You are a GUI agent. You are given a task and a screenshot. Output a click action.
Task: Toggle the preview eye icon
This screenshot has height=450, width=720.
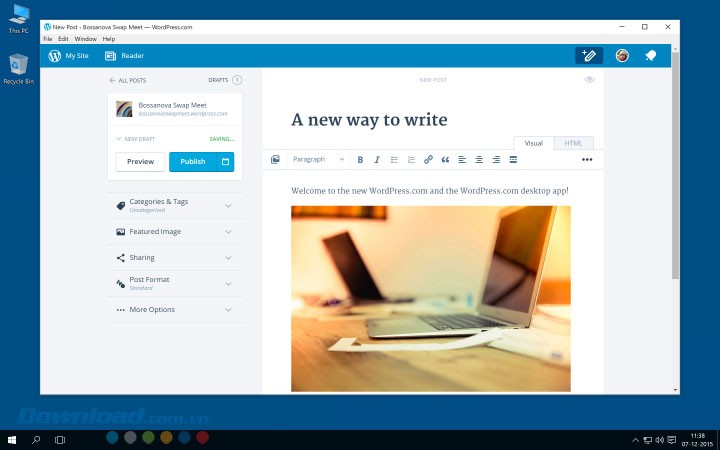point(590,79)
